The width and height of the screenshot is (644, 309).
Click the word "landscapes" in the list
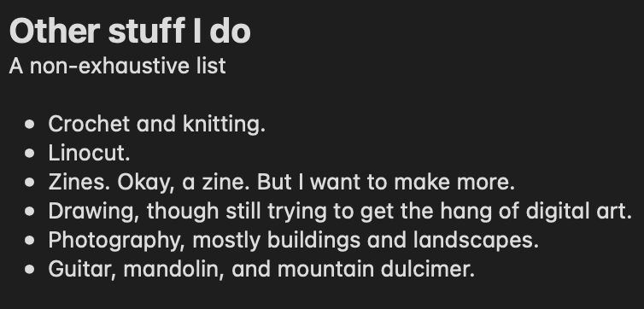[472, 241]
